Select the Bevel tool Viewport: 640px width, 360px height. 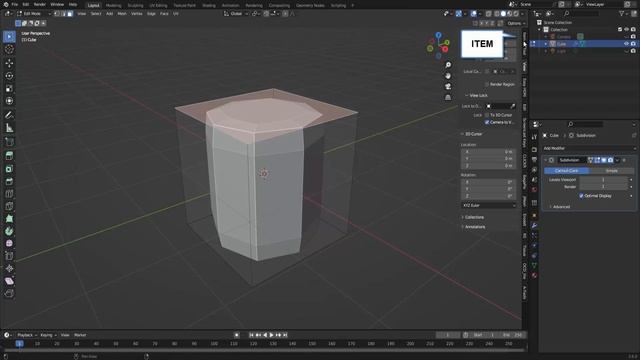pyautogui.click(x=9, y=181)
